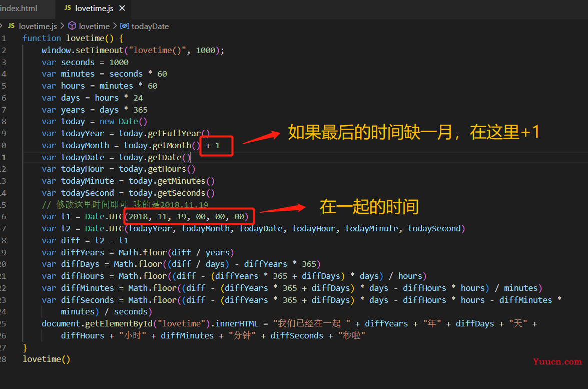Click 'var diffHours' assignment line

[x=234, y=276]
